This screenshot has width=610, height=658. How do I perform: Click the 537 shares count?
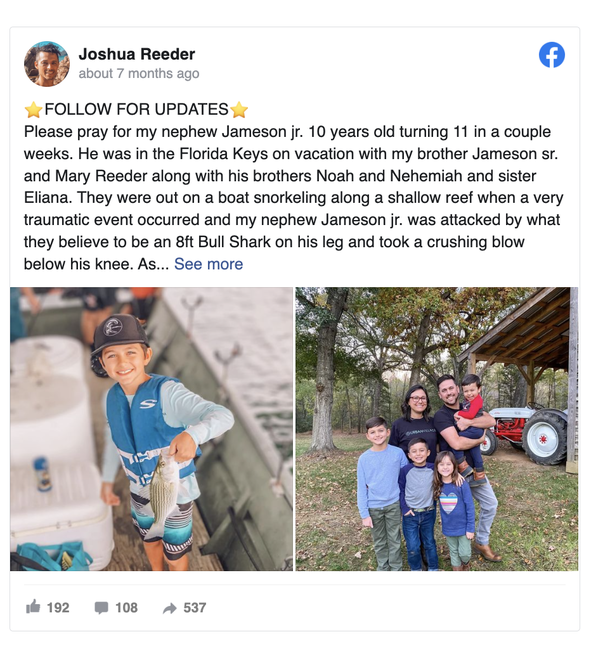[195, 608]
